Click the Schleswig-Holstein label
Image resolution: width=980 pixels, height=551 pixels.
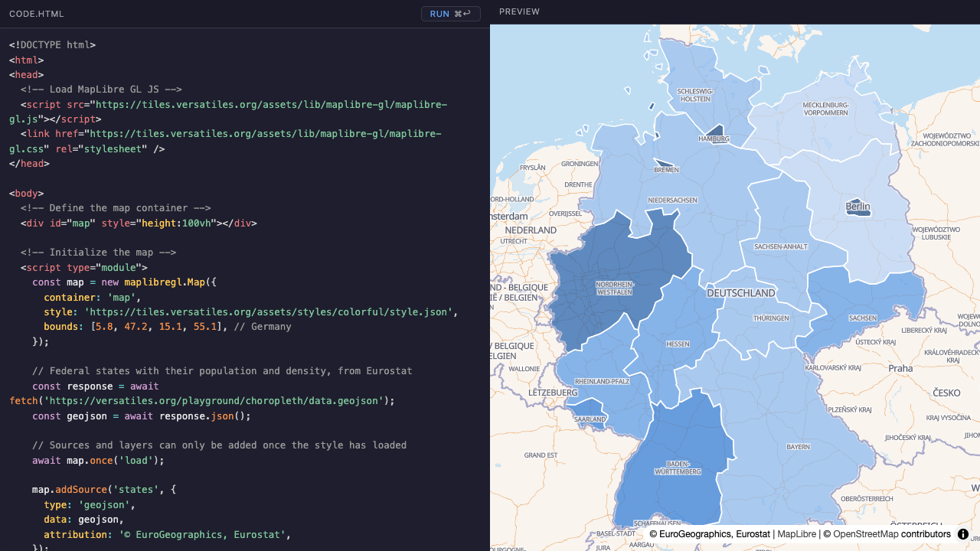(696, 95)
